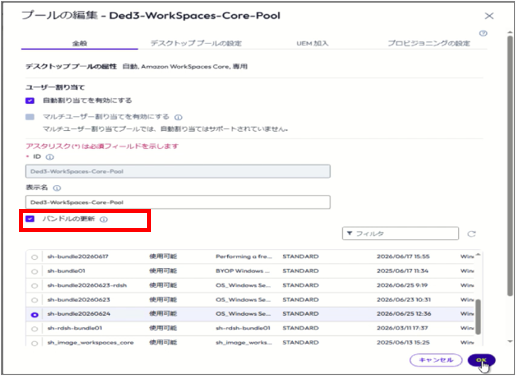Click the date 2025/06/13 15:25
Screen dimensions: 517x377
(403, 342)
